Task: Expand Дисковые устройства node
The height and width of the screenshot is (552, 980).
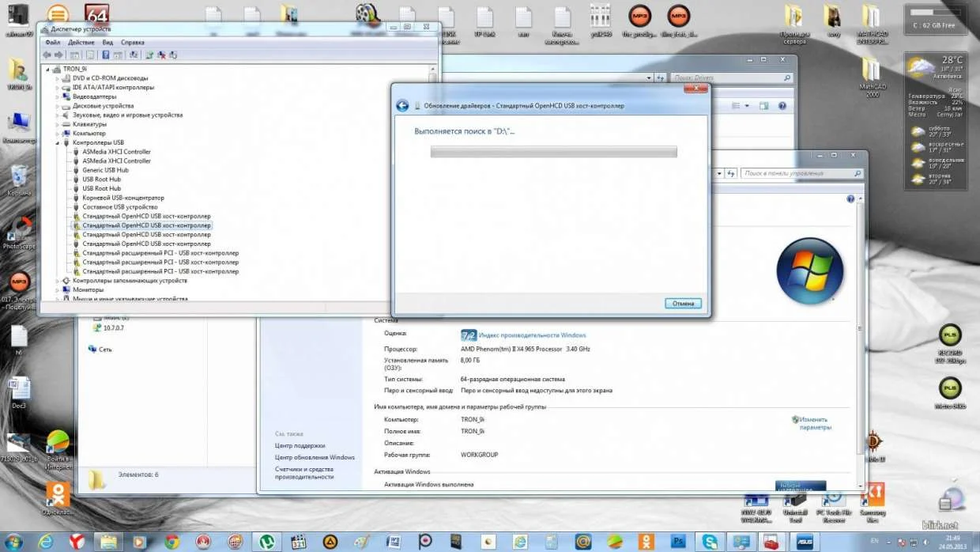Action: [57, 106]
